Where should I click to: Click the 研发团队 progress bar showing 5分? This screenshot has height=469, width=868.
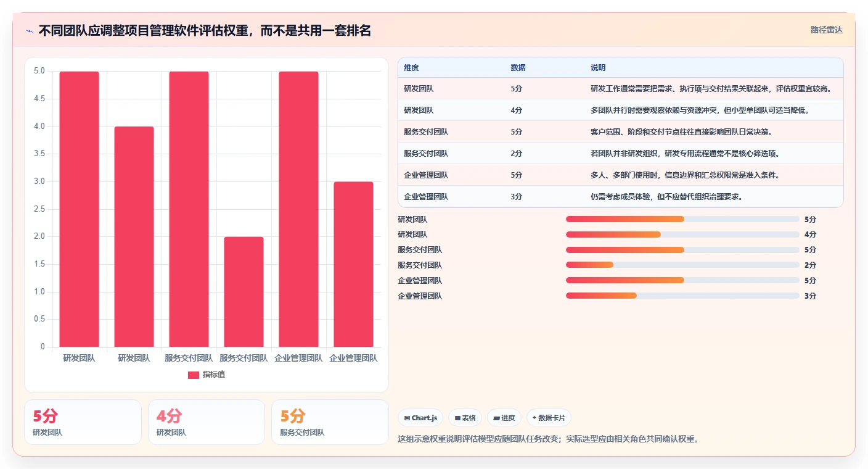tap(682, 219)
